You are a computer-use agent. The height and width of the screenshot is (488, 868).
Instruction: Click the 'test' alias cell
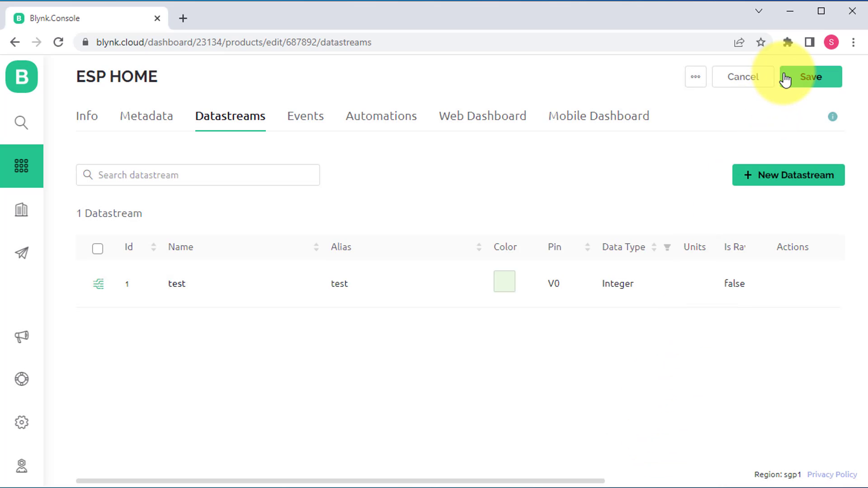coord(339,284)
